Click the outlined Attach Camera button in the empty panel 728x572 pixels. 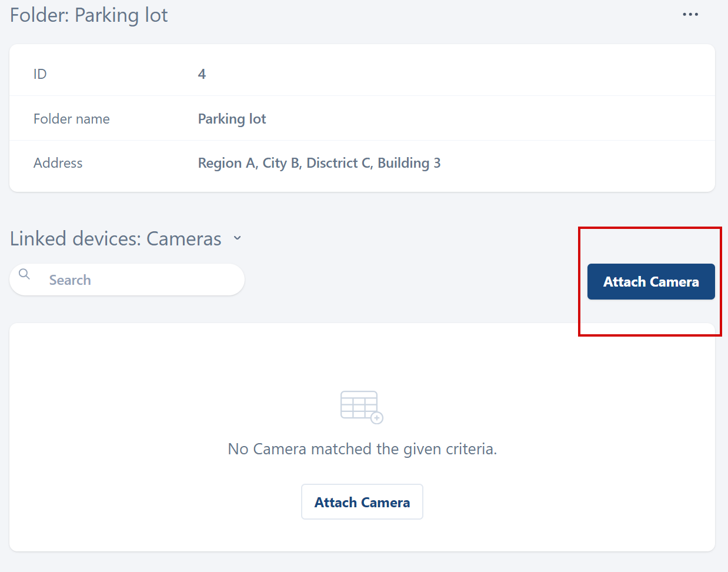tap(362, 502)
